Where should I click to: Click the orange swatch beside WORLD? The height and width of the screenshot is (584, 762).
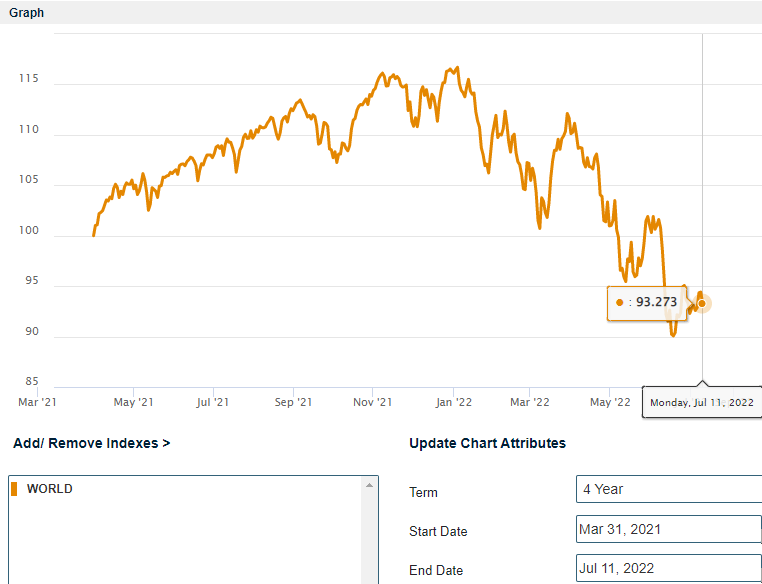click(15, 489)
